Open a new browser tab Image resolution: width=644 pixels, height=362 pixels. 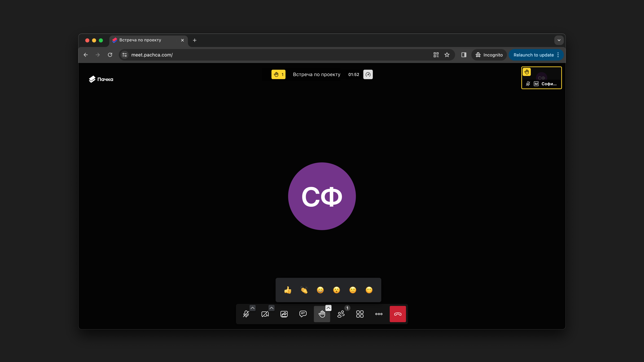click(195, 40)
